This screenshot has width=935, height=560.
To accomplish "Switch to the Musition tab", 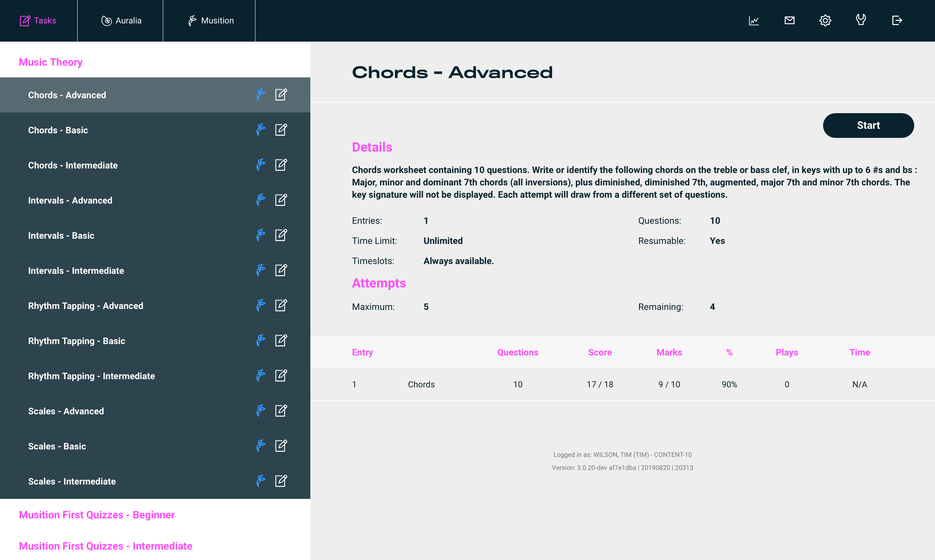I will tap(210, 21).
